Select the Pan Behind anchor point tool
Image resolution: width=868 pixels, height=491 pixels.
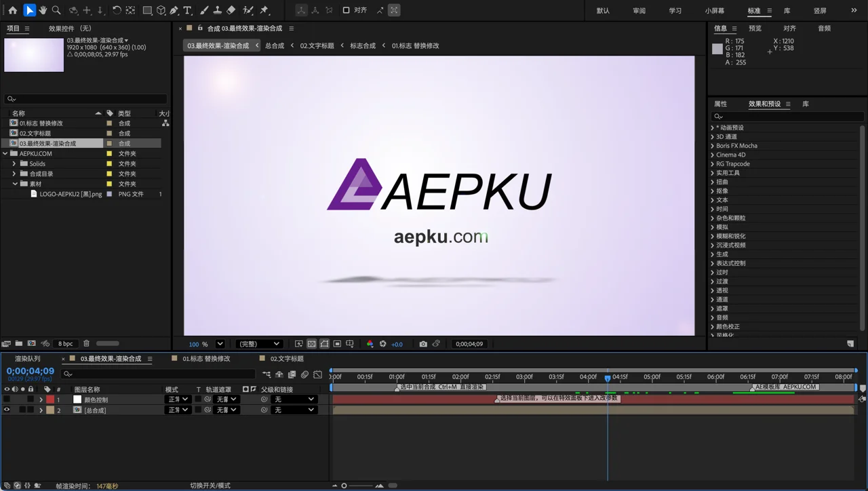130,10
